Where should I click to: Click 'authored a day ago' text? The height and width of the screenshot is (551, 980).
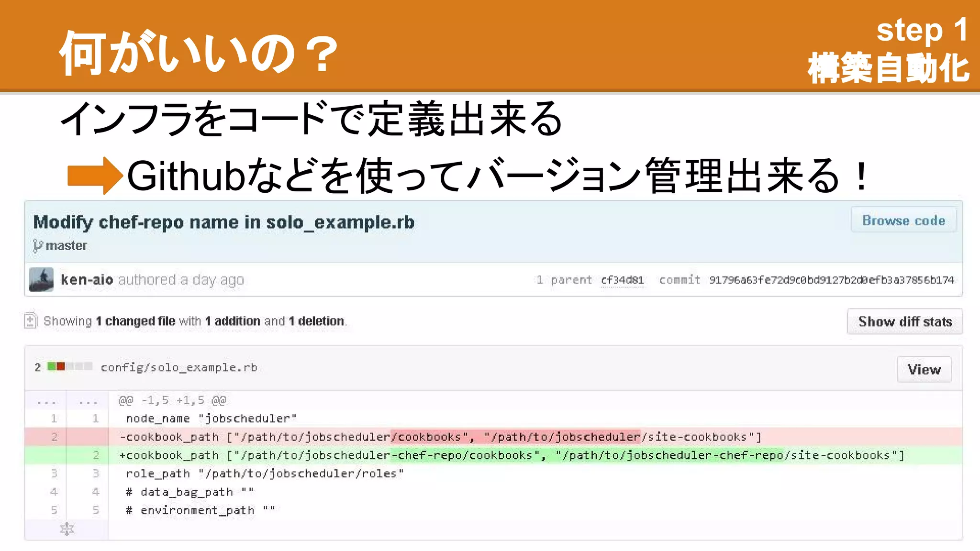pyautogui.click(x=181, y=280)
